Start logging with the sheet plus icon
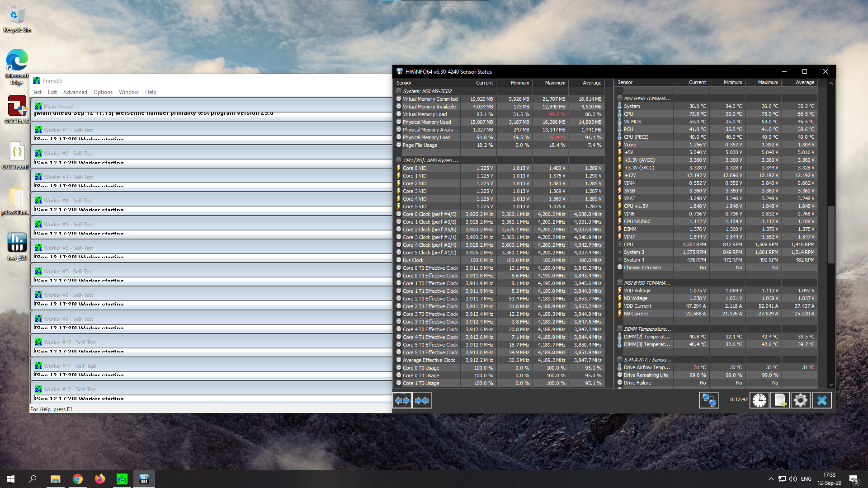Screen dimensions: 868x488 [x=780, y=400]
